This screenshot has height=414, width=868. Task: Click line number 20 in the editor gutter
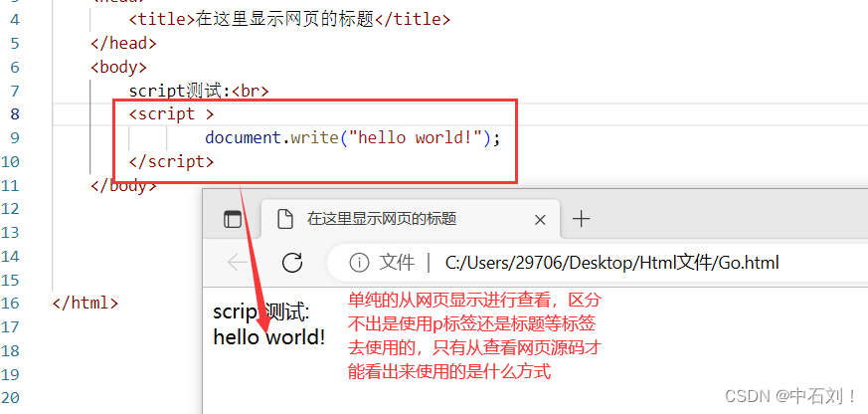pyautogui.click(x=11, y=397)
